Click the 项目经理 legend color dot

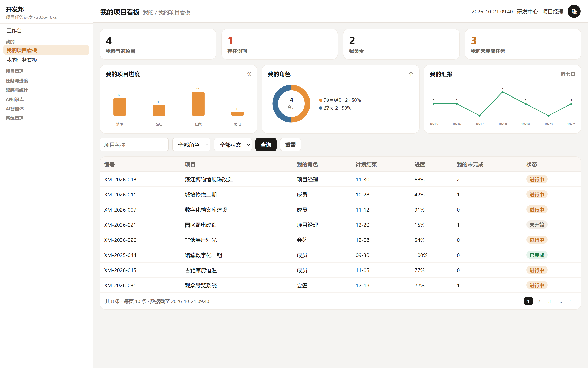[x=321, y=100]
